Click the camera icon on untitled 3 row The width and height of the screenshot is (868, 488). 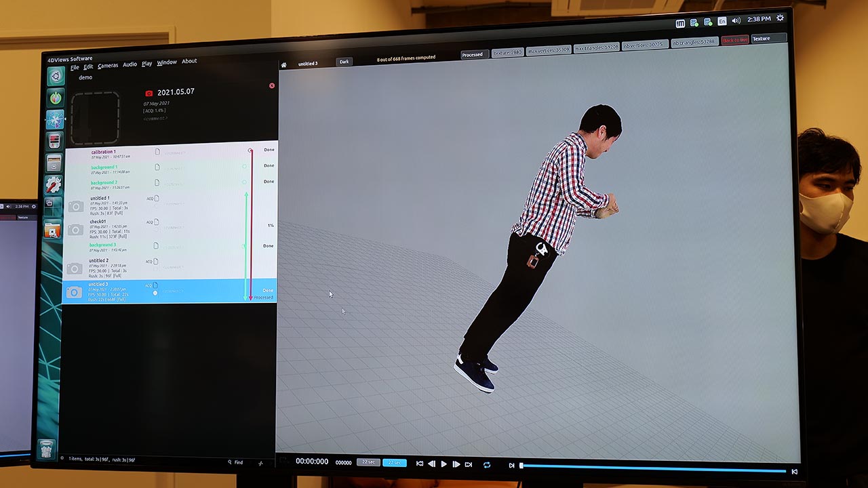pyautogui.click(x=74, y=292)
